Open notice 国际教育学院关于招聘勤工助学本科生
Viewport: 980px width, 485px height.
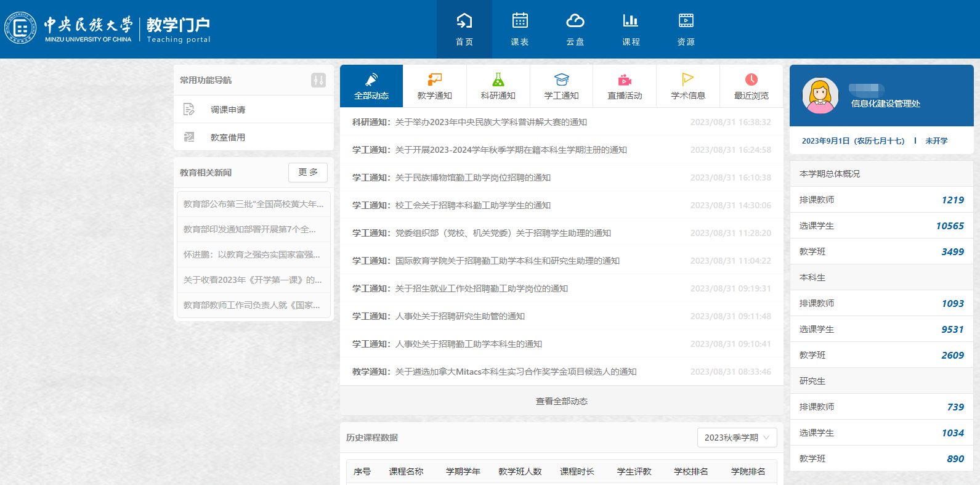tap(508, 261)
